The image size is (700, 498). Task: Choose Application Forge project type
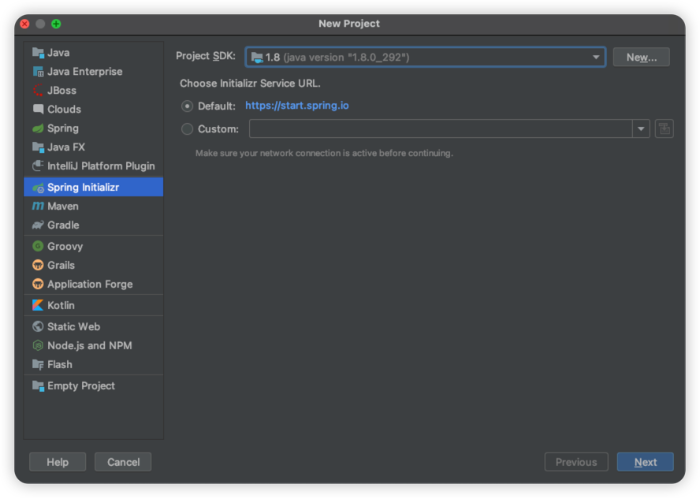coord(94,284)
